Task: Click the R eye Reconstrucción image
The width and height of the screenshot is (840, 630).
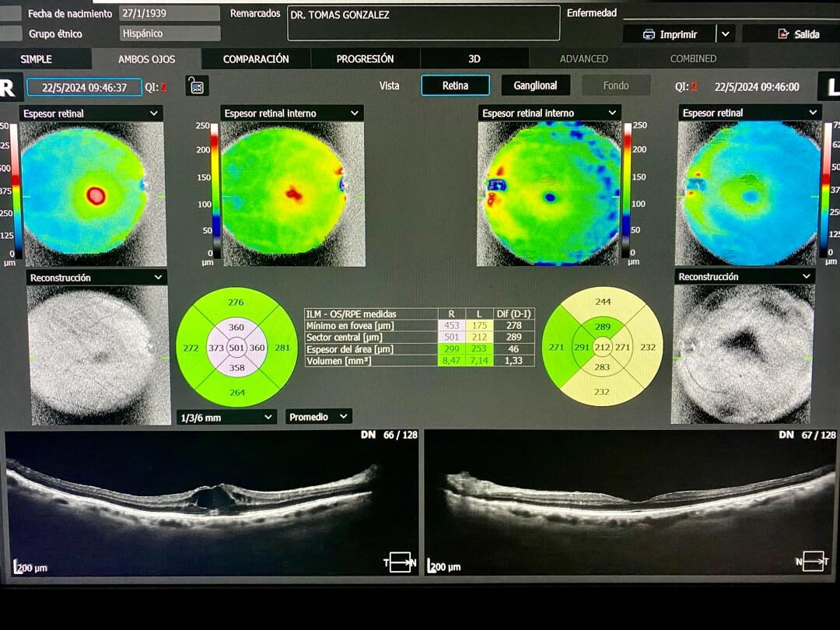Action: tap(99, 355)
